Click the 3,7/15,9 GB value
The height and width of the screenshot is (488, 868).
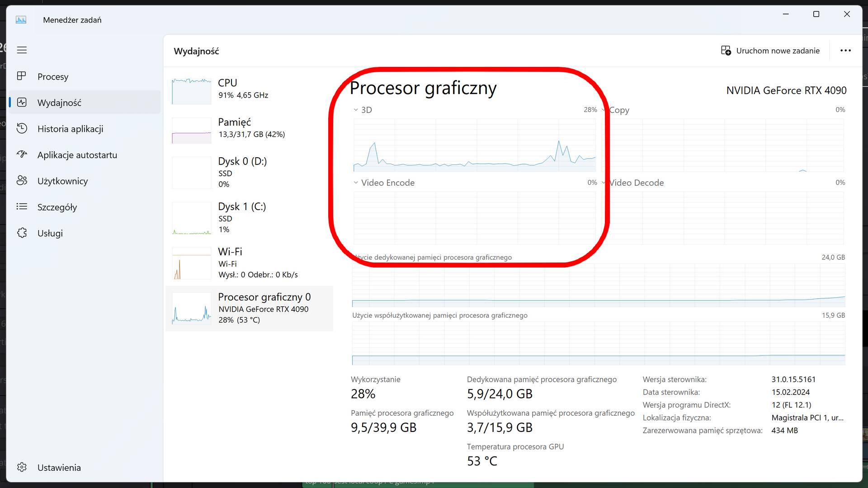(500, 427)
